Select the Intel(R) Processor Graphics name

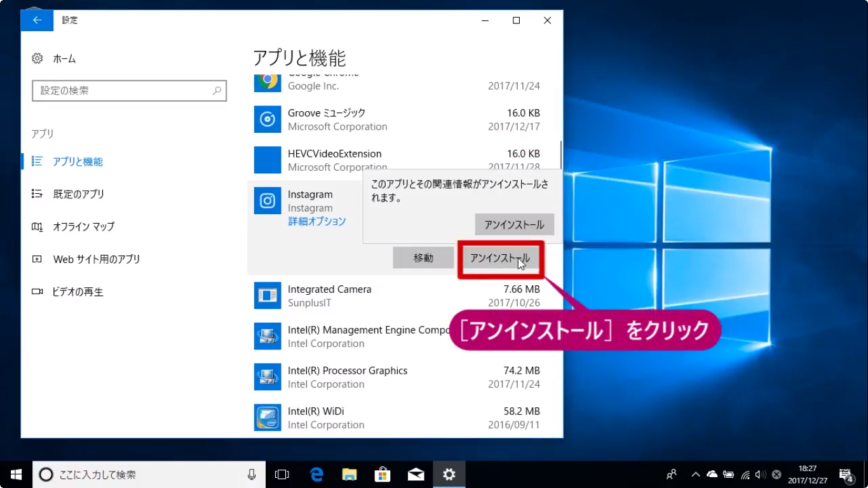[x=348, y=370]
